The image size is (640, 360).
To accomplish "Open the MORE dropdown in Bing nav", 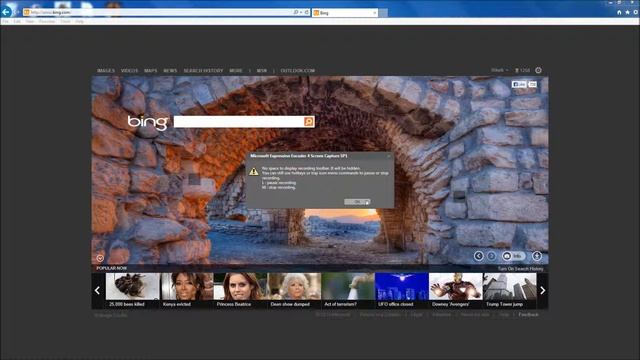I will 236,71.
